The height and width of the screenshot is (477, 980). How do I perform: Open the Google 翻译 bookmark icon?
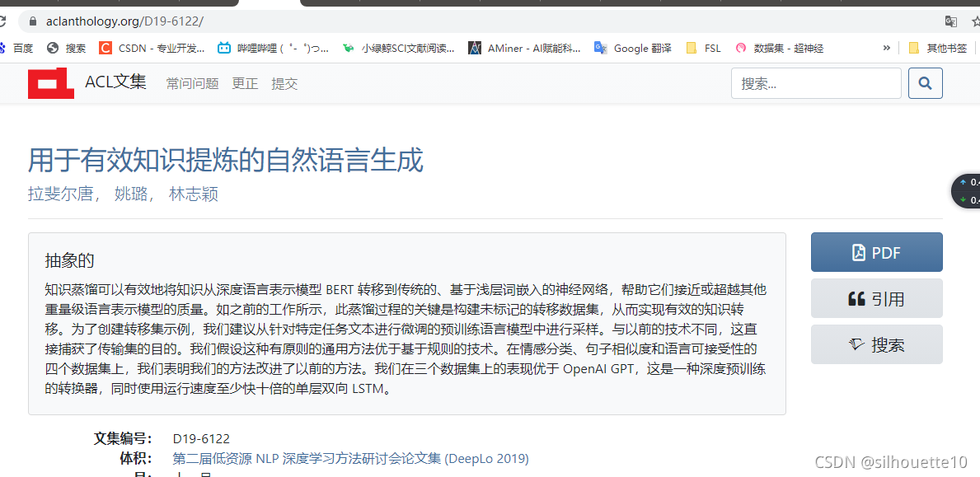[x=601, y=48]
